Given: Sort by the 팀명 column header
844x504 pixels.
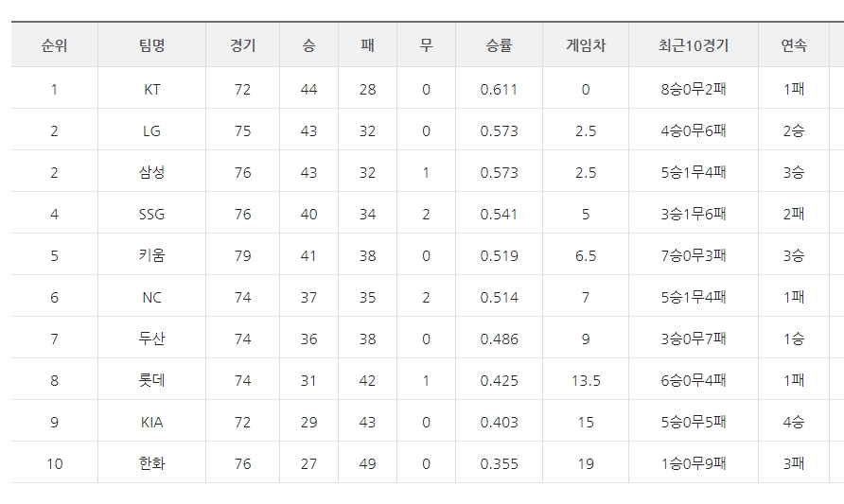Looking at the screenshot, I should pyautogui.click(x=151, y=45).
